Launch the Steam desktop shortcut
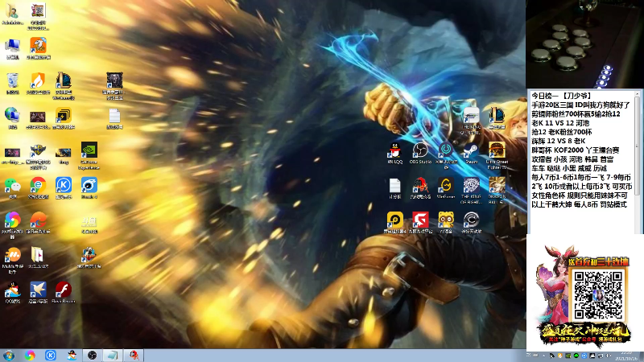644x362 pixels. (x=471, y=153)
